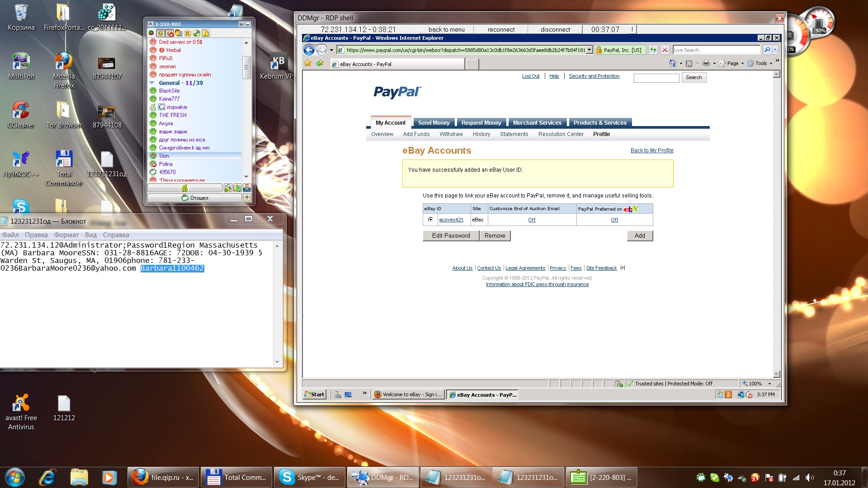Click the PayPal page search field

tap(656, 78)
